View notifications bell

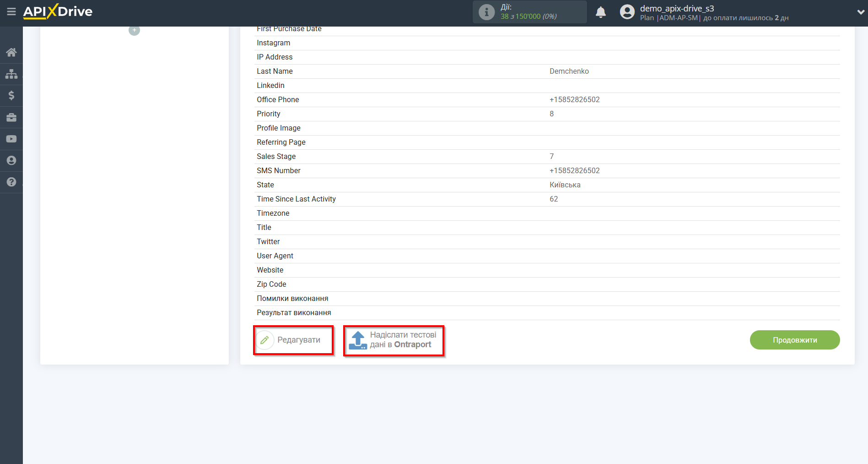[x=601, y=12]
